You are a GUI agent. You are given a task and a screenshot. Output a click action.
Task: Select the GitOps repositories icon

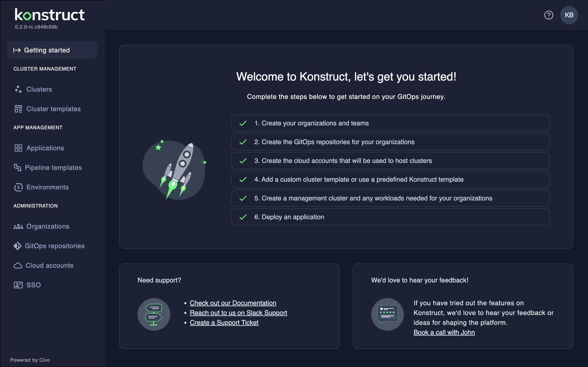click(x=18, y=246)
